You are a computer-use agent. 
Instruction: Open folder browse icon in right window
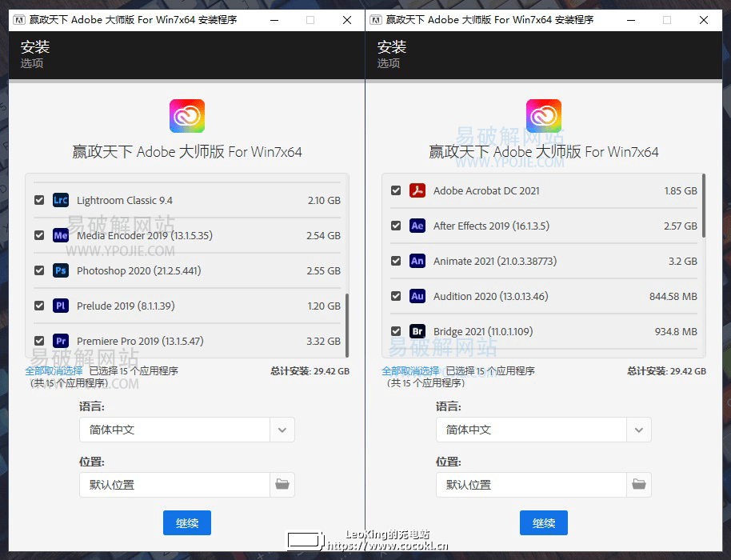[639, 485]
